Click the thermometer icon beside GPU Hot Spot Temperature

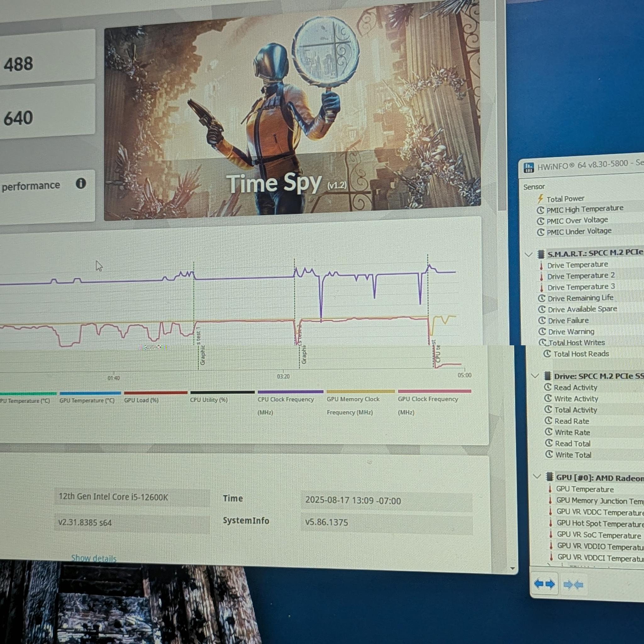[x=551, y=523]
